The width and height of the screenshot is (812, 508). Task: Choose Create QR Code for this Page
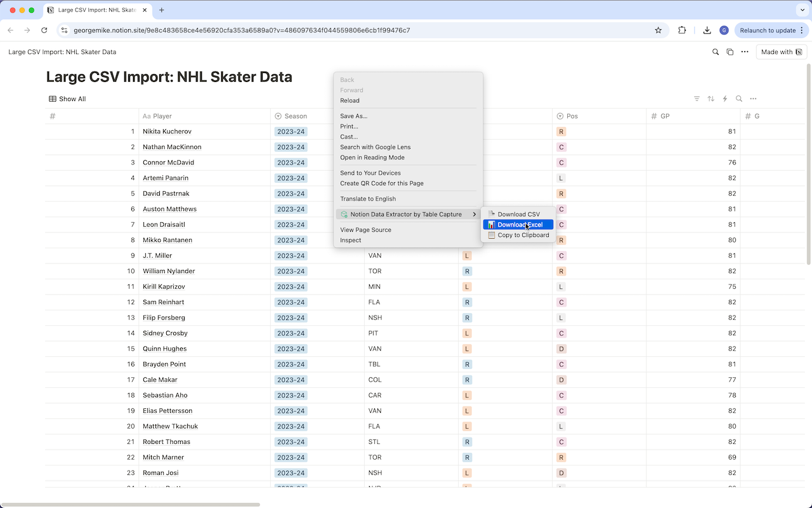coord(381,184)
